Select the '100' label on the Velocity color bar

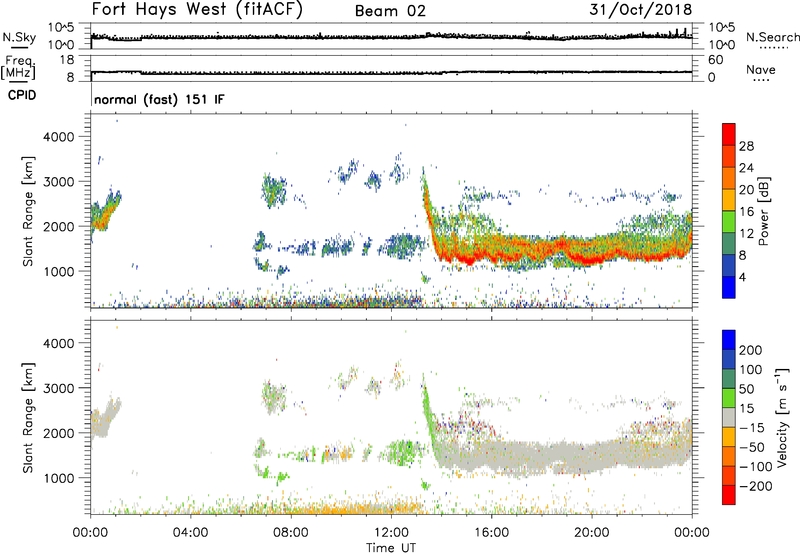click(x=751, y=369)
